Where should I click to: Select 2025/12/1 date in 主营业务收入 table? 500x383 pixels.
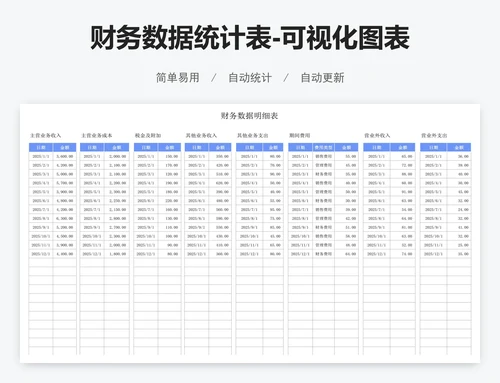pyautogui.click(x=41, y=254)
